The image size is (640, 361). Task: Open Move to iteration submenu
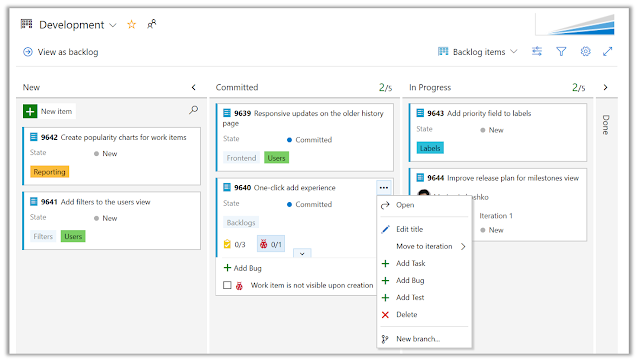tap(424, 246)
